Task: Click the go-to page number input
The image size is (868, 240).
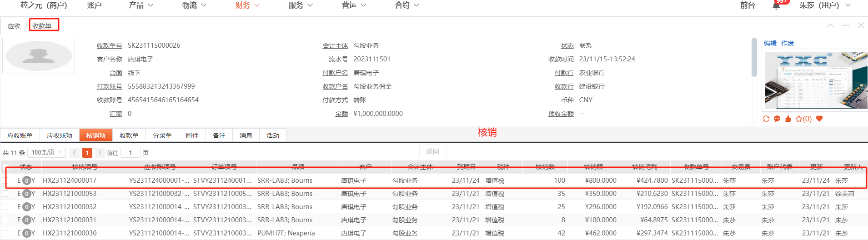Action: pos(130,153)
